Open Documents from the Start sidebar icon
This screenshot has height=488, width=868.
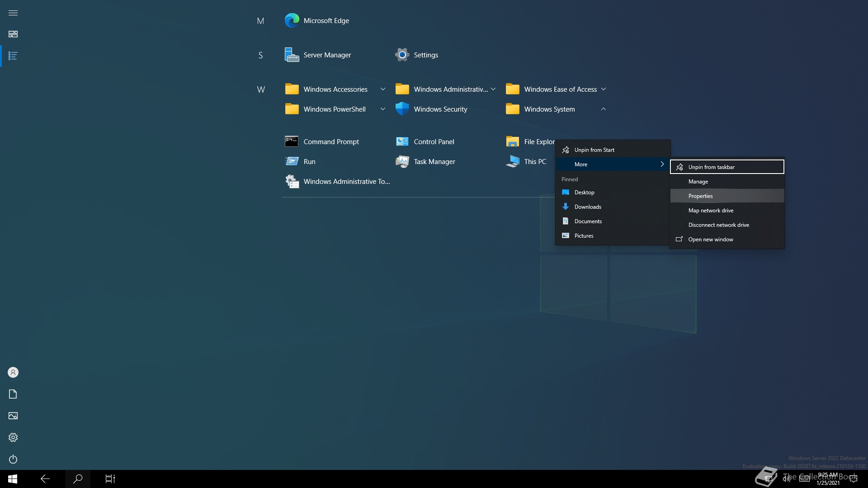click(13, 394)
